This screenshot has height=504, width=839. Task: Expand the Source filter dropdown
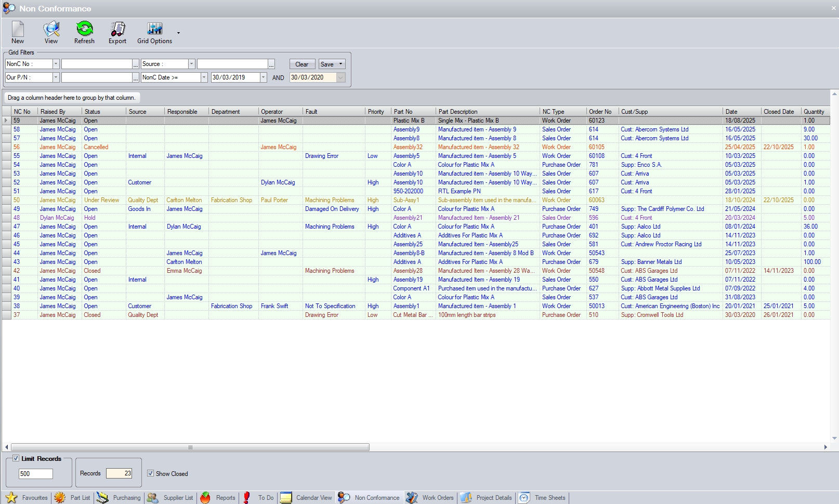(191, 64)
